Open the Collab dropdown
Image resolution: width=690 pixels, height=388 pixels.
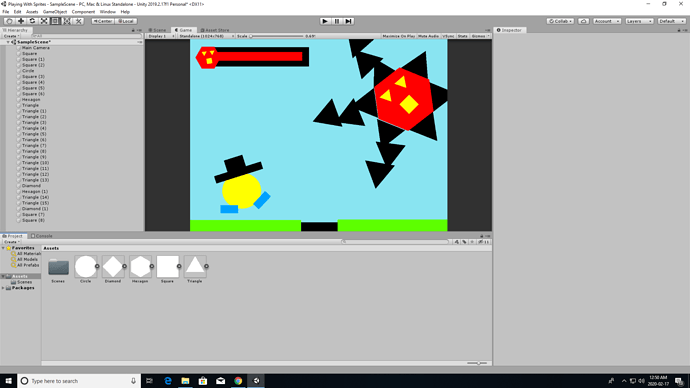[x=560, y=21]
